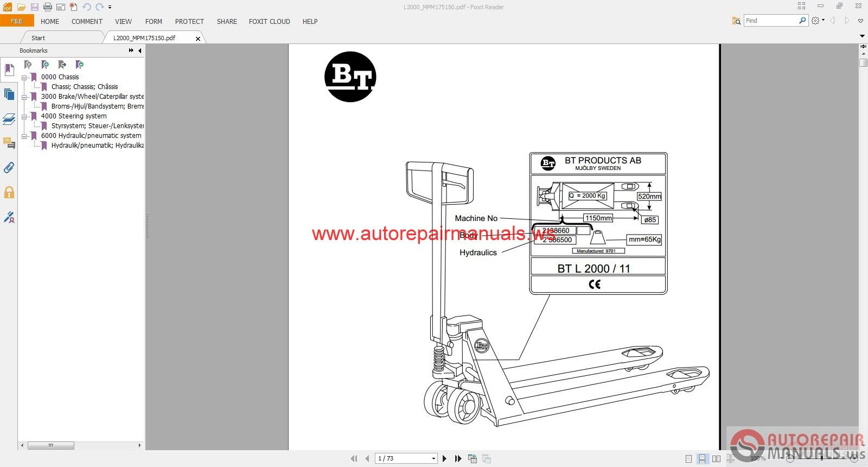The height and width of the screenshot is (467, 868).
Task: Open the HELP ribbon tab
Action: coord(310,22)
